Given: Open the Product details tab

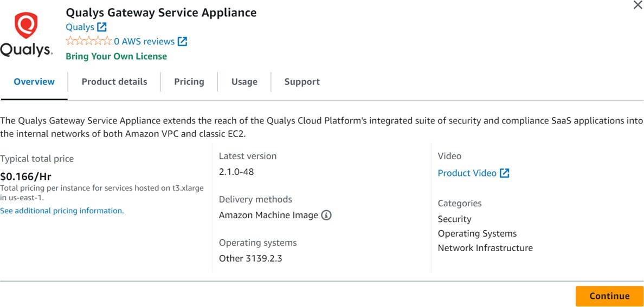Looking at the screenshot, I should coord(114,82).
